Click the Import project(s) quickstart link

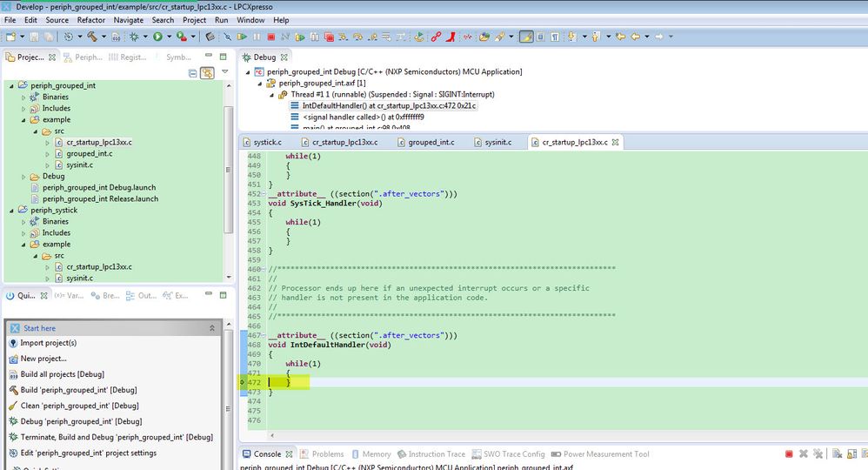tap(48, 343)
